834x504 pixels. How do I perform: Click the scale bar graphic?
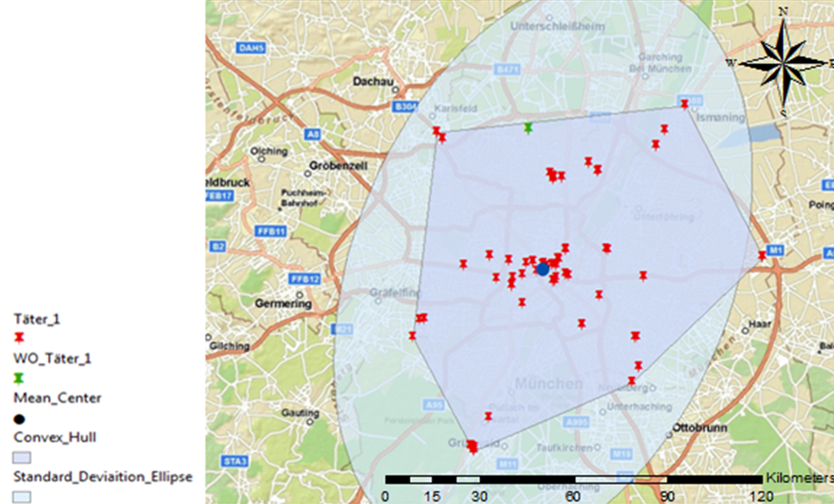pyautogui.click(x=573, y=479)
